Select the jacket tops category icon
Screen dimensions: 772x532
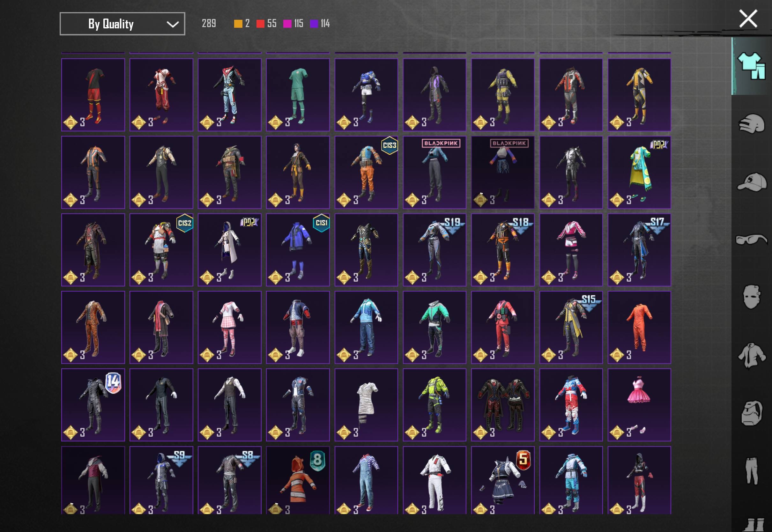click(752, 355)
